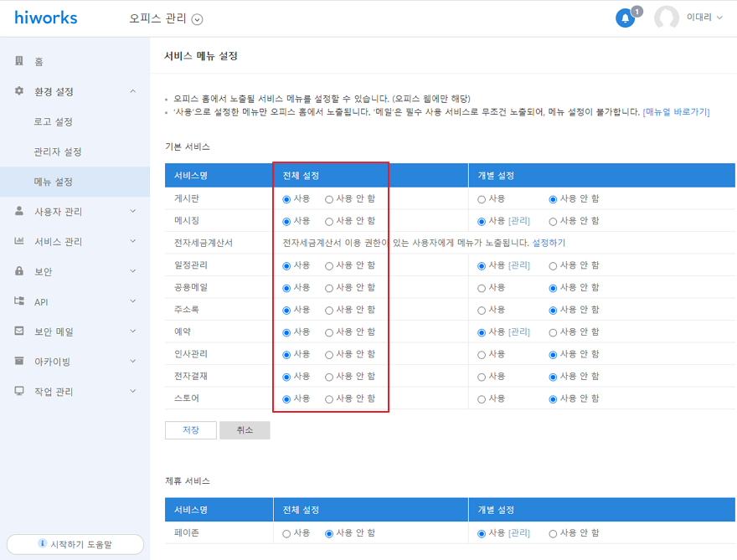Expand the 아카이빙 chevron
Viewport: 737px width, 560px height.
click(x=133, y=362)
